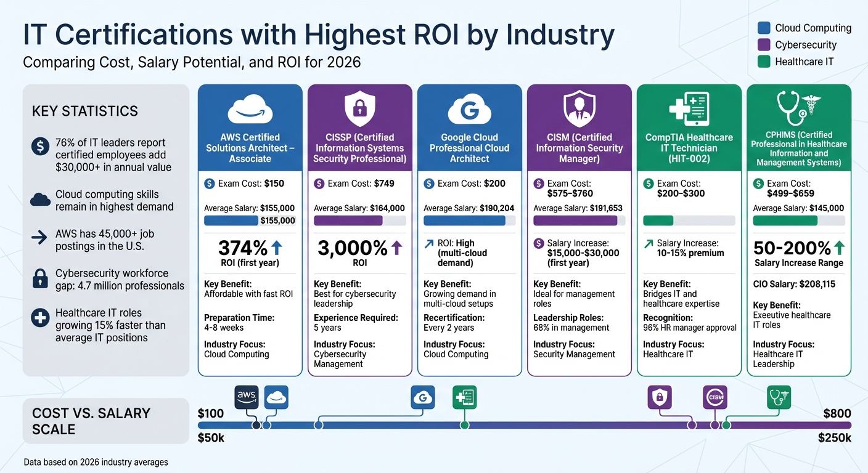Click the blue G icon on the scale
This screenshot has height=473, width=868.
(423, 397)
